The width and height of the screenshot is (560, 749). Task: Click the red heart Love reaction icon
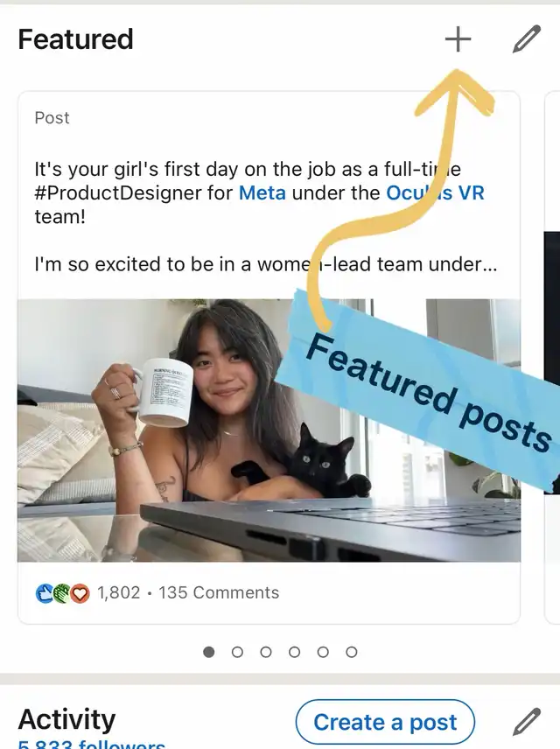click(80, 593)
